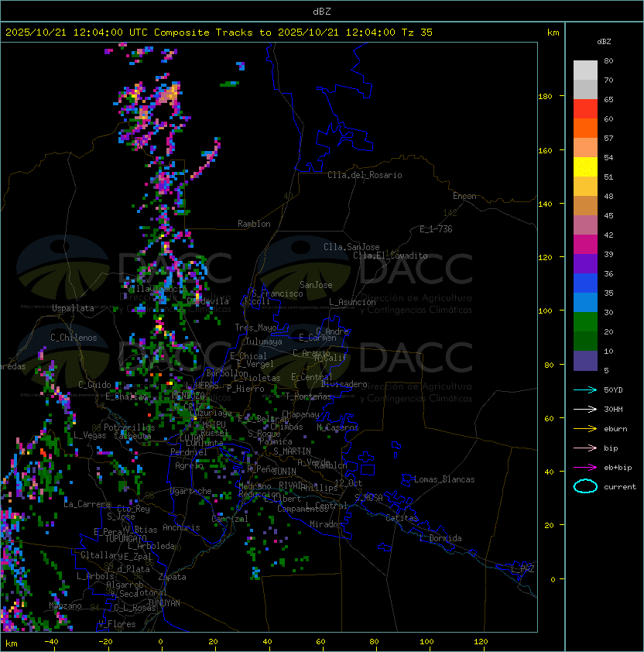Image resolution: width=644 pixels, height=652 pixels.
Task: Click the Potrerillos label
Action: click(129, 427)
